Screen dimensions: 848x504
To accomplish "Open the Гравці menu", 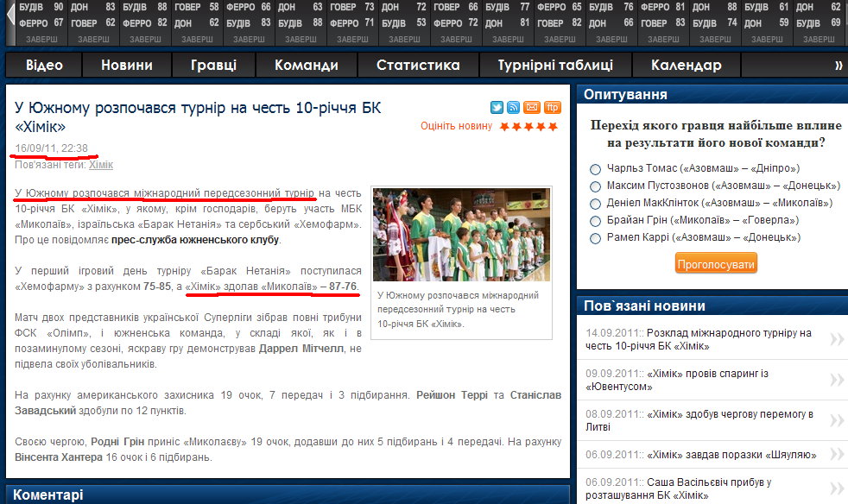I will [213, 66].
